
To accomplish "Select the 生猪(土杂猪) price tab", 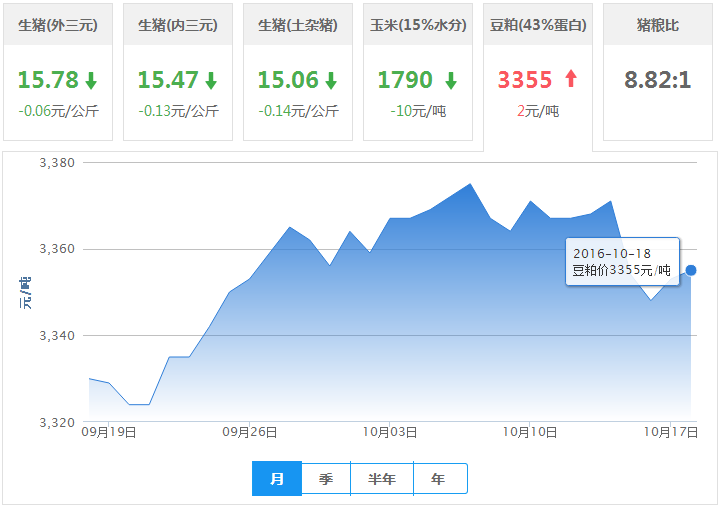I will click(298, 72).
